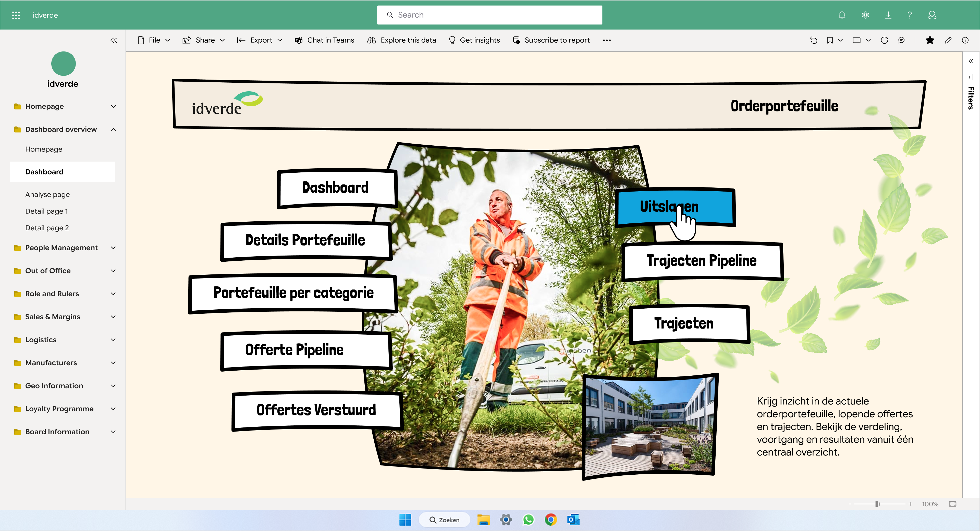
Task: Open the Offerte Pipeline button
Action: coord(306,350)
